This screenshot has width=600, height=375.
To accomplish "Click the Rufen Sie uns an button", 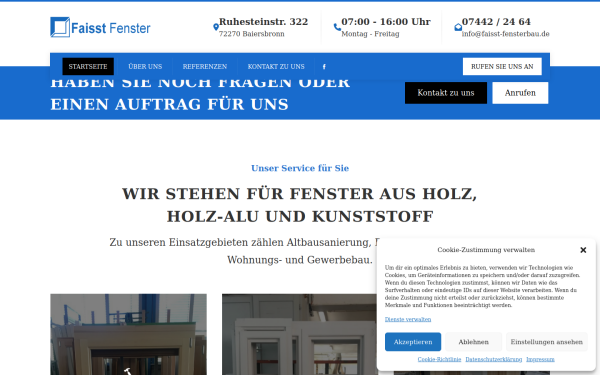I will (x=502, y=67).
